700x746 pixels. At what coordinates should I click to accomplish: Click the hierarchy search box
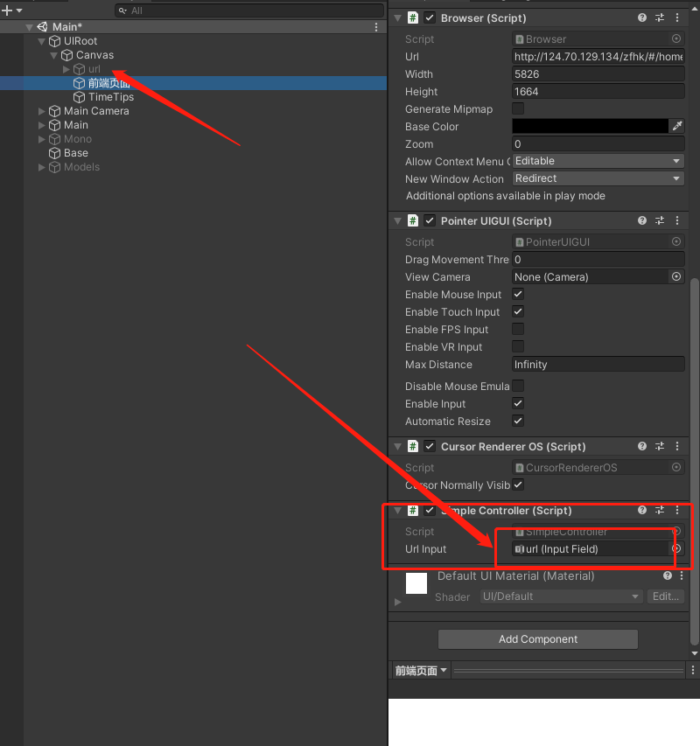pos(249,10)
